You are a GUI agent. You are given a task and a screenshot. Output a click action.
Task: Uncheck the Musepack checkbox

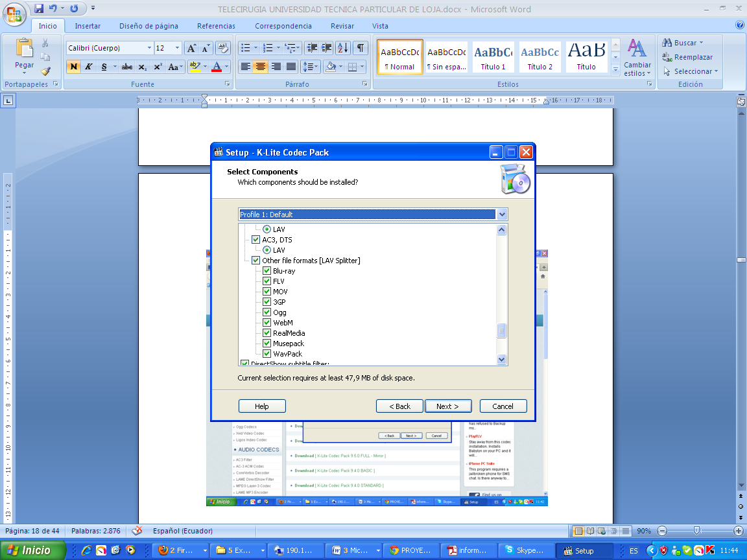[267, 344]
